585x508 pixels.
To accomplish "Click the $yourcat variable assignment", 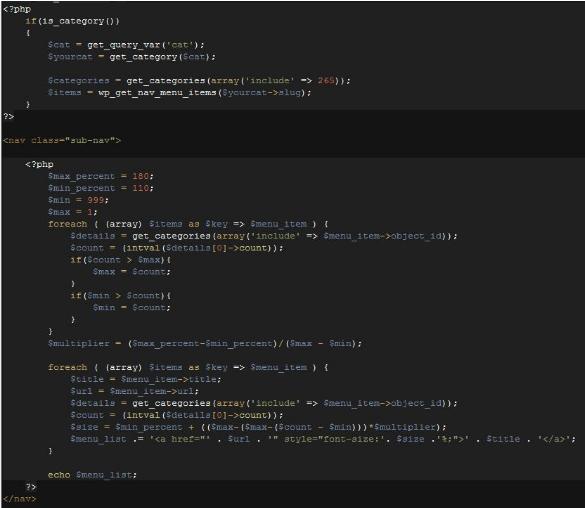I will 131,57.
